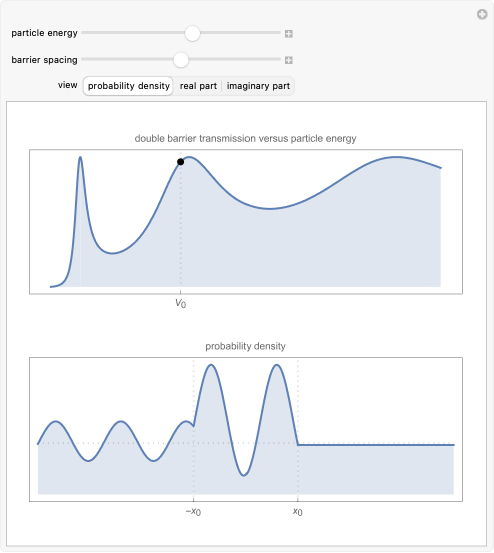Click the sharp first transmission peak

tap(80, 158)
